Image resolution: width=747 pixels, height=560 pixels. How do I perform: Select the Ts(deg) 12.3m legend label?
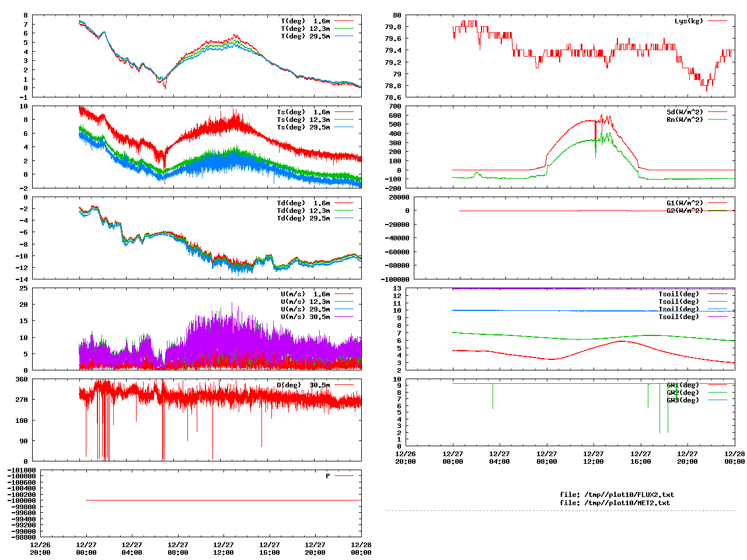point(303,120)
